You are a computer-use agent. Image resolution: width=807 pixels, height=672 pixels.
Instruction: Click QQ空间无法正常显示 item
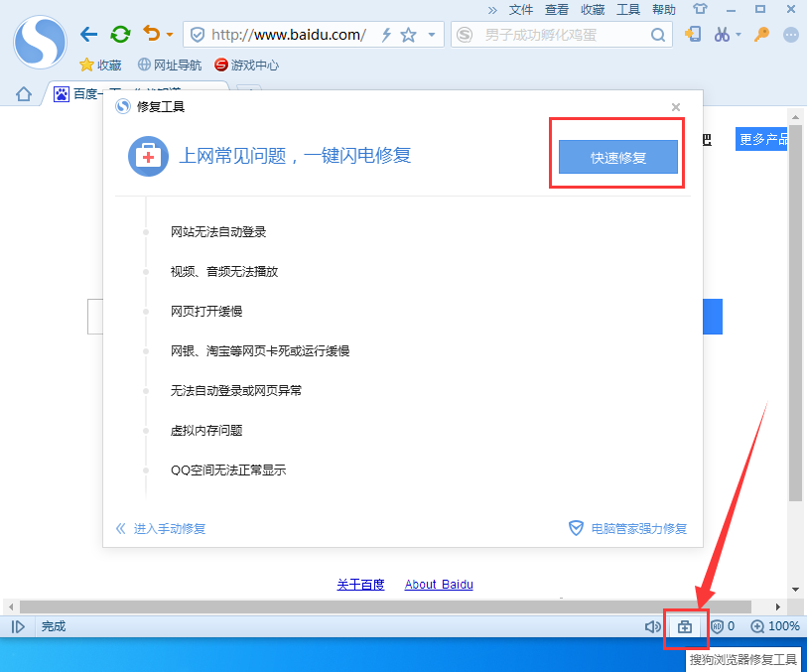click(228, 470)
